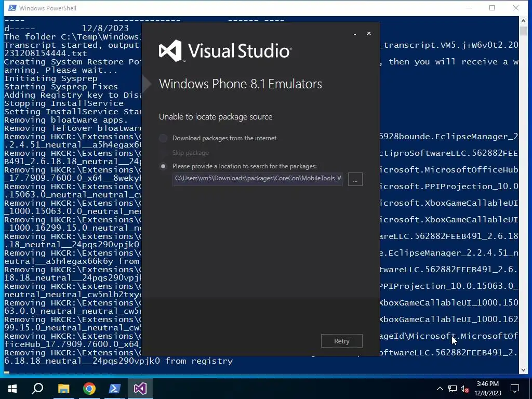Maximize the Windows PowerShell window
Viewport: 532px width, 399px height.
point(492,8)
